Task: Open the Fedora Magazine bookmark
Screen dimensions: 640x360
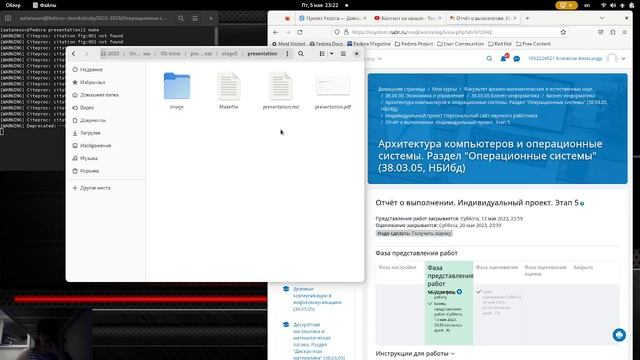Action: [x=369, y=44]
